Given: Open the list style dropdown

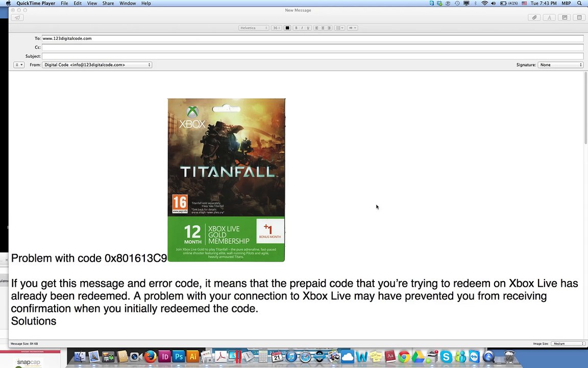Looking at the screenshot, I should point(339,28).
